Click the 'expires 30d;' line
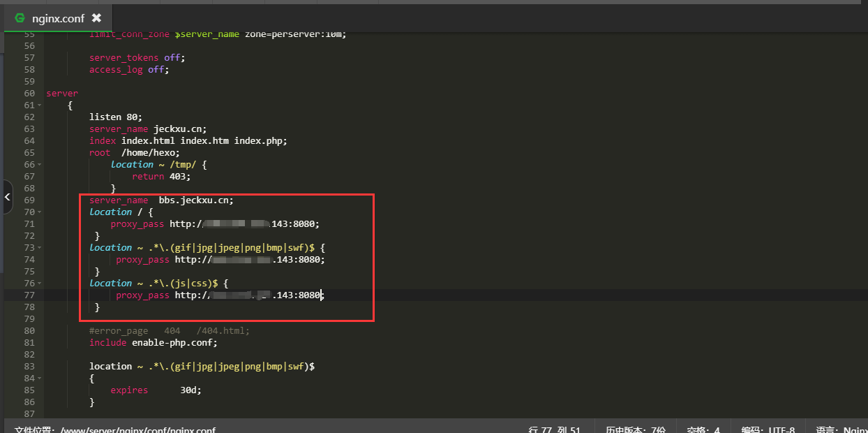The width and height of the screenshot is (868, 433). pyautogui.click(x=156, y=390)
